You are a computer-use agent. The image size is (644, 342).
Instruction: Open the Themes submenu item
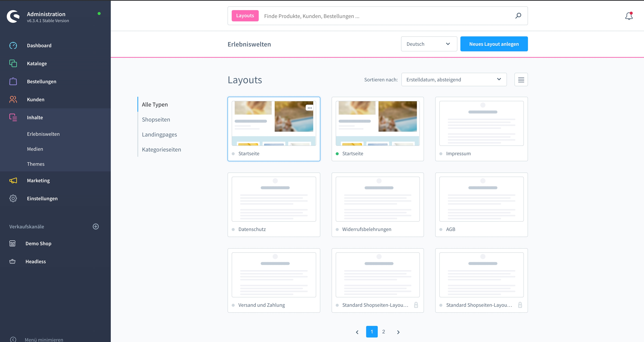36,164
